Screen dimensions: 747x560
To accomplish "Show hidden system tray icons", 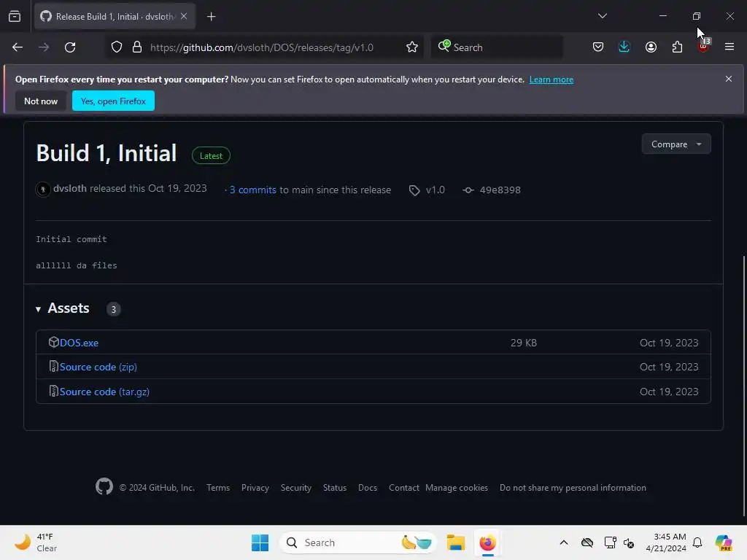I will (x=564, y=542).
